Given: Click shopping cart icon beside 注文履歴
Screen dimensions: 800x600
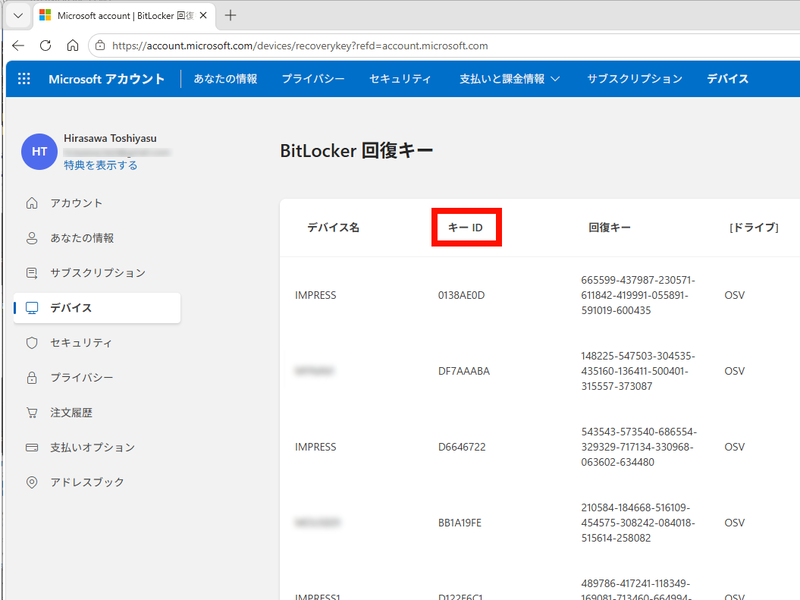Looking at the screenshot, I should (x=32, y=412).
